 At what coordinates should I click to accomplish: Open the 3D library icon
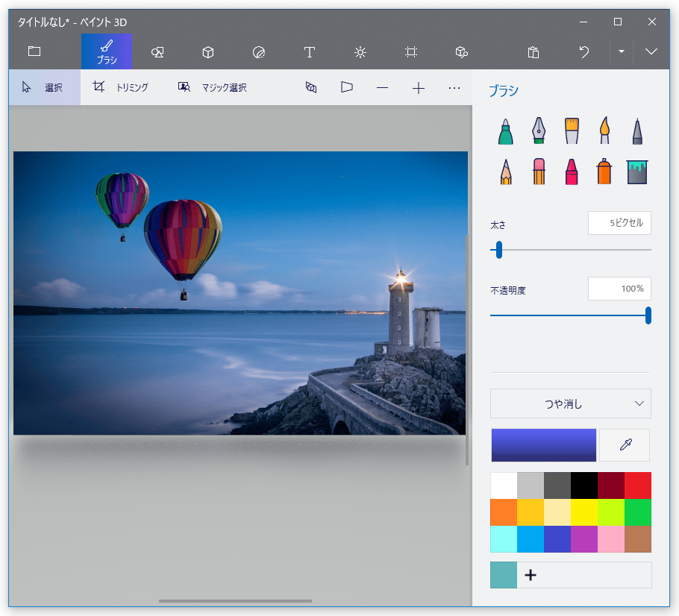462,52
